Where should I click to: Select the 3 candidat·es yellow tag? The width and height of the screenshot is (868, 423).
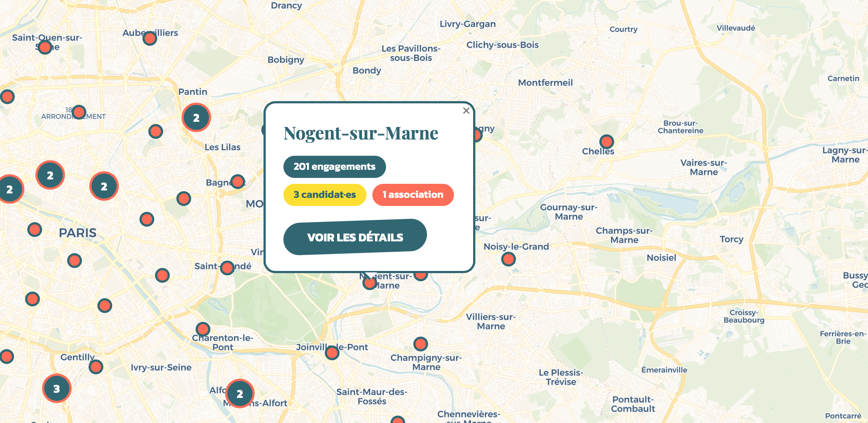click(x=324, y=195)
